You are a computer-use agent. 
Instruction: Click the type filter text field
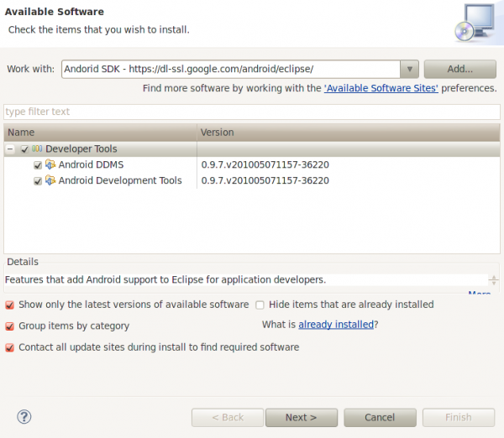point(252,112)
